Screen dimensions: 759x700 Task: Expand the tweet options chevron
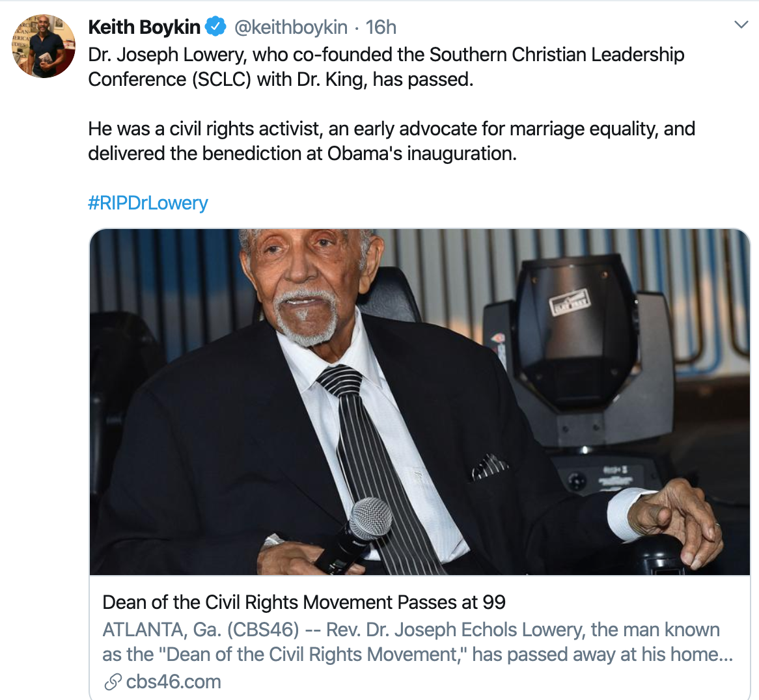click(x=741, y=24)
